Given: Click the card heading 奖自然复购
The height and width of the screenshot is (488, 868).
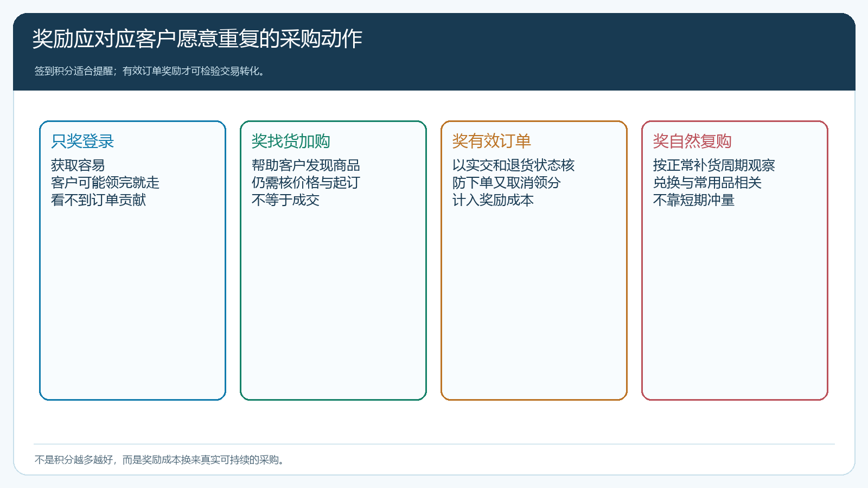Looking at the screenshot, I should [x=692, y=142].
